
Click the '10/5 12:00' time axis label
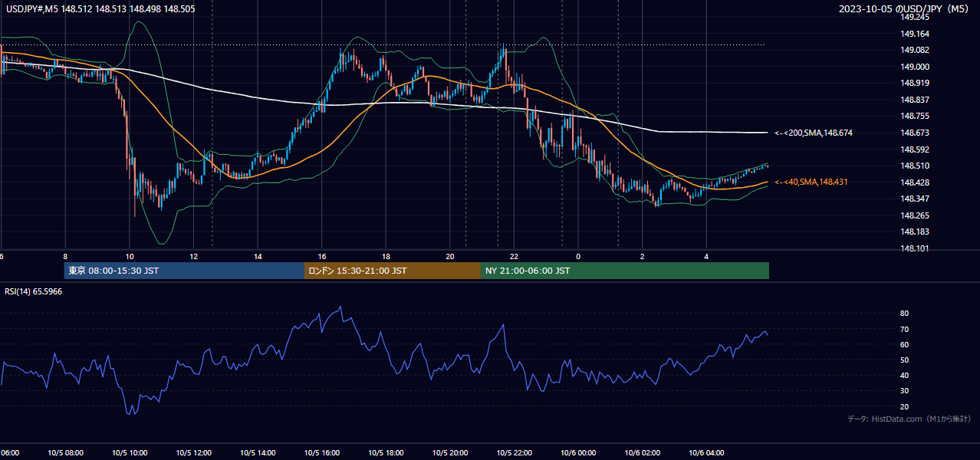tap(193, 453)
